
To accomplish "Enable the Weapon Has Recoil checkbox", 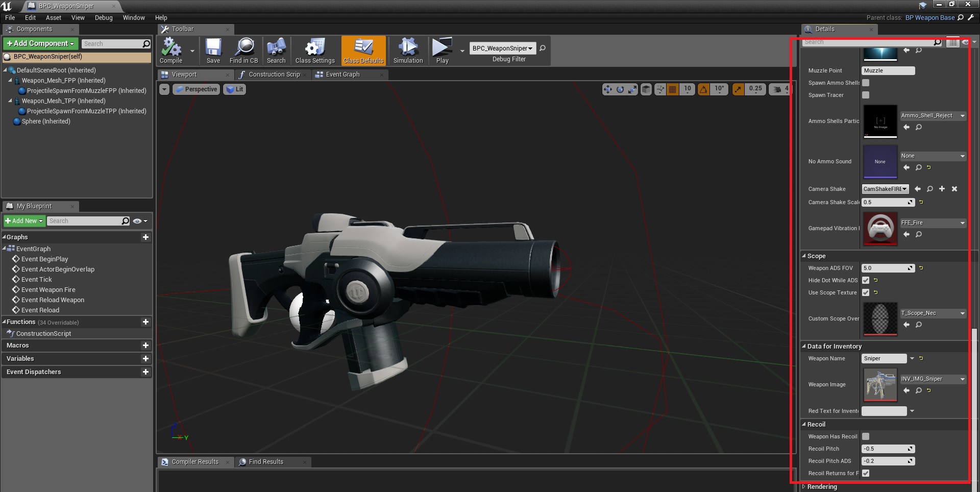I will pyautogui.click(x=866, y=436).
